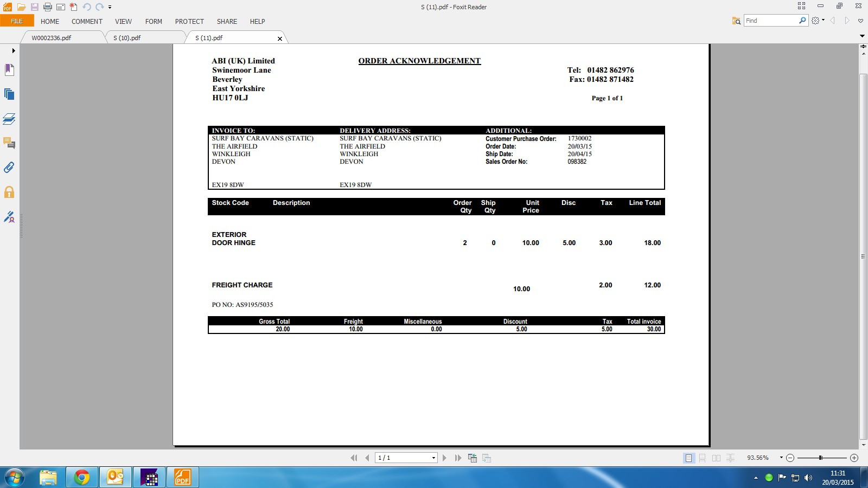Viewport: 868px width, 488px height.
Task: Go to the next view
Action: pyautogui.click(x=487, y=458)
